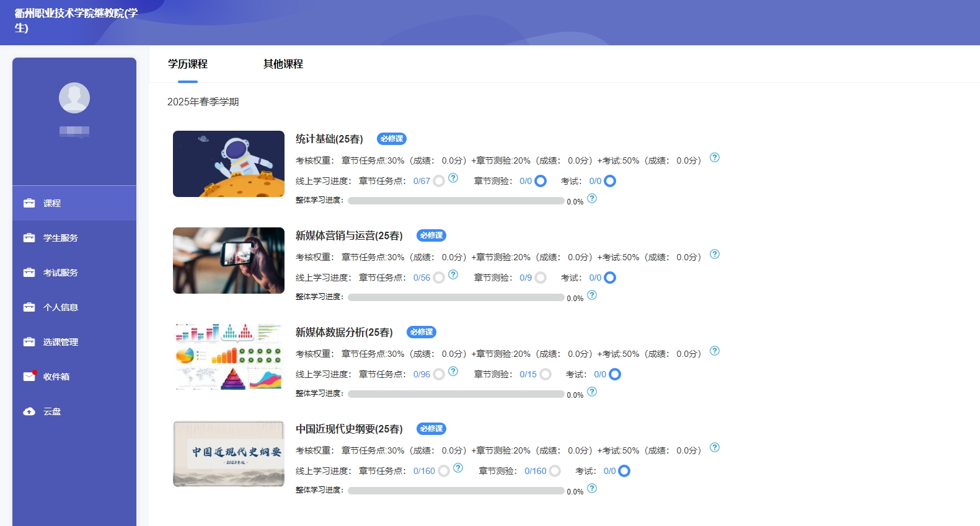The width and height of the screenshot is (980, 526).
Task: Open 学生服务 in the sidebar
Action: point(60,238)
